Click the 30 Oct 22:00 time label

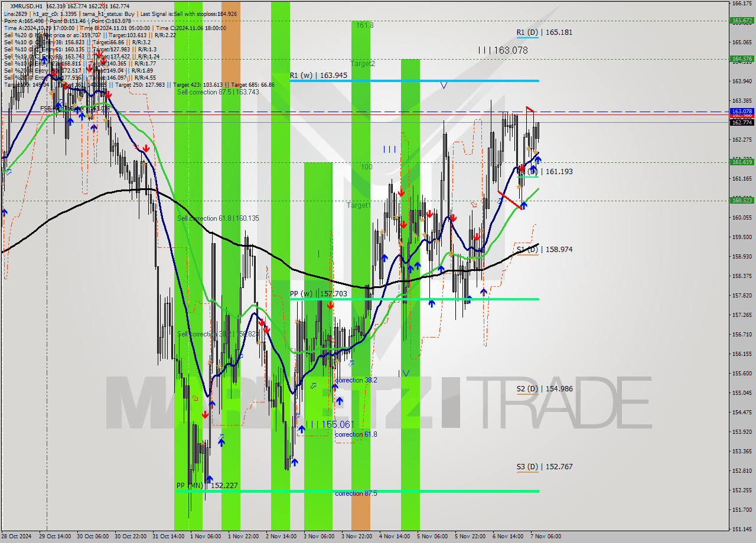[131, 537]
